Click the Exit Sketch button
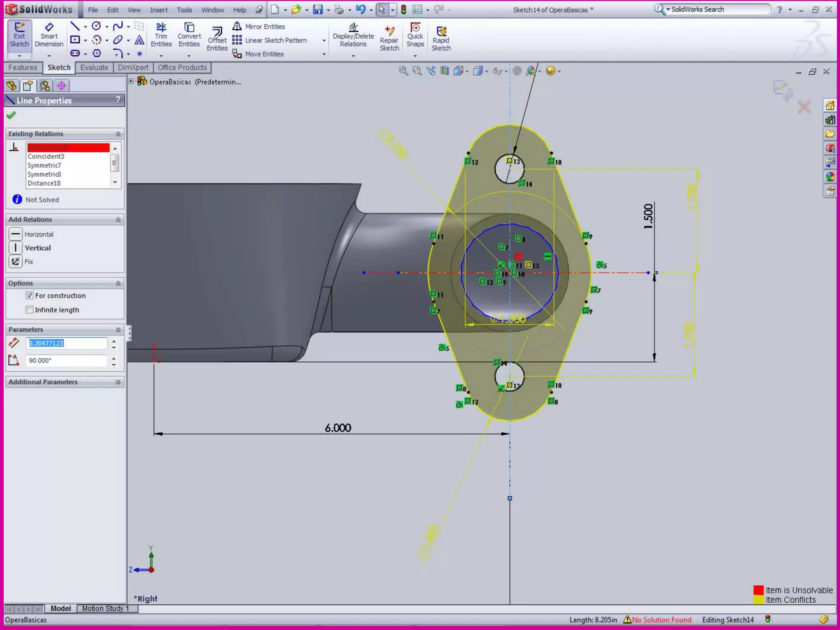This screenshot has width=840, height=630. (19, 35)
